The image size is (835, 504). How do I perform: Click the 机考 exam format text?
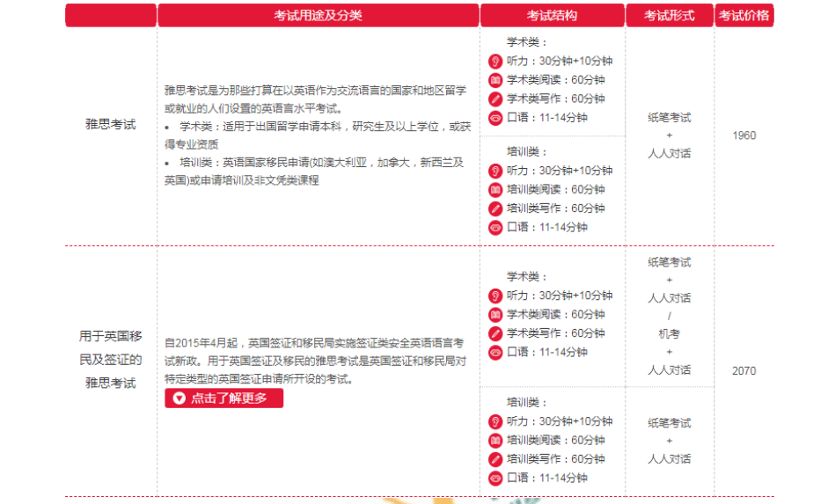click(x=670, y=334)
